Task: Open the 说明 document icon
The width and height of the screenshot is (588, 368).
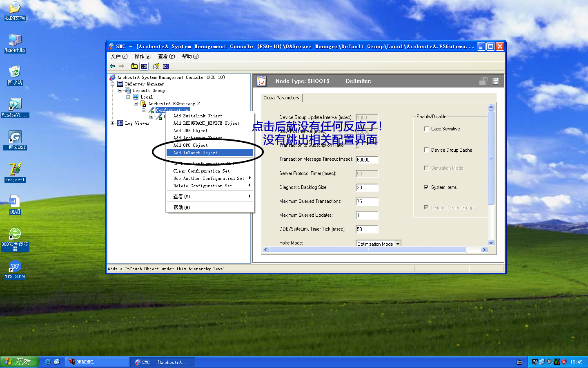Action: click(x=15, y=205)
